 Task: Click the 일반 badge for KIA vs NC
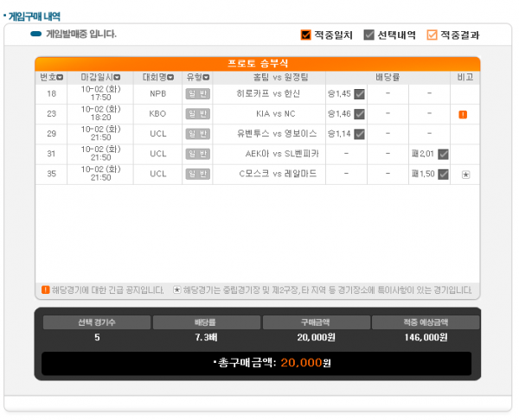click(x=197, y=113)
